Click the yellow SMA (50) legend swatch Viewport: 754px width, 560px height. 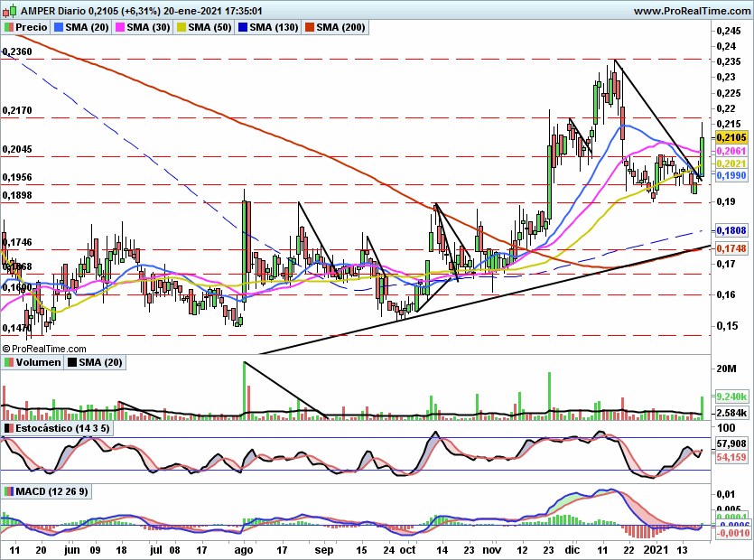click(x=182, y=27)
